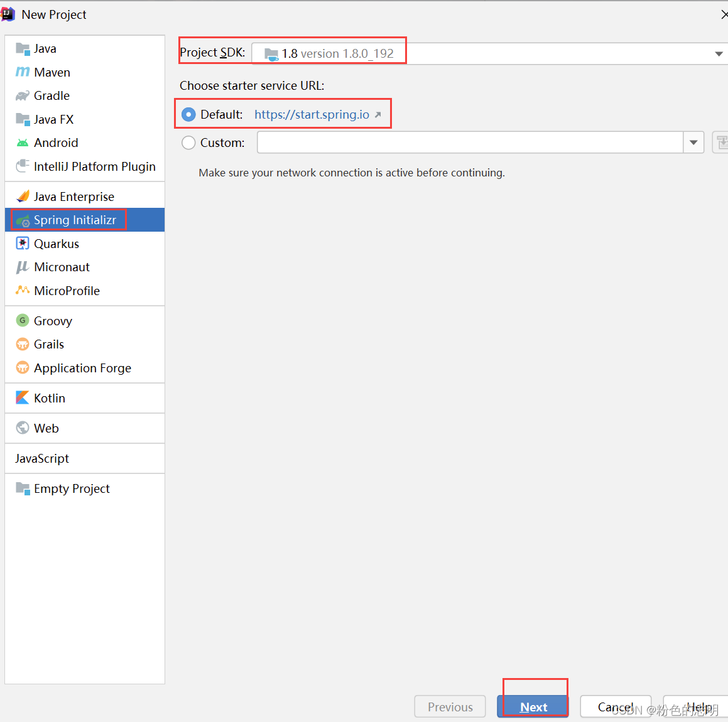Select Maven project type
Viewport: 728px width, 722px height.
[x=85, y=72]
